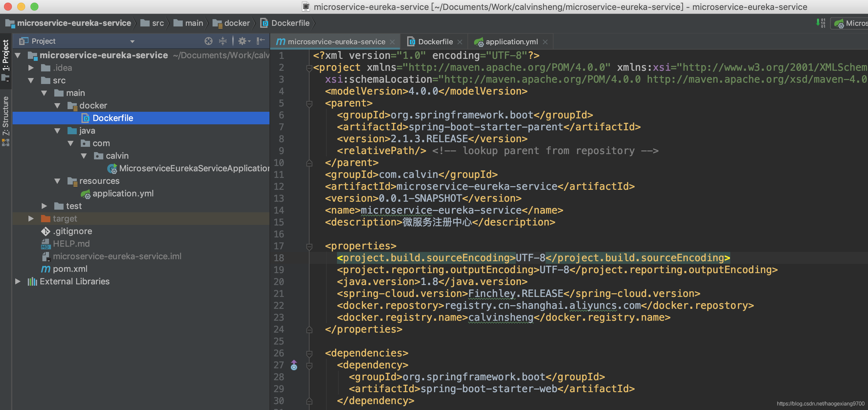This screenshot has width=868, height=410.
Task: Click the Dockerfile icon in breadcrumb
Action: click(265, 23)
